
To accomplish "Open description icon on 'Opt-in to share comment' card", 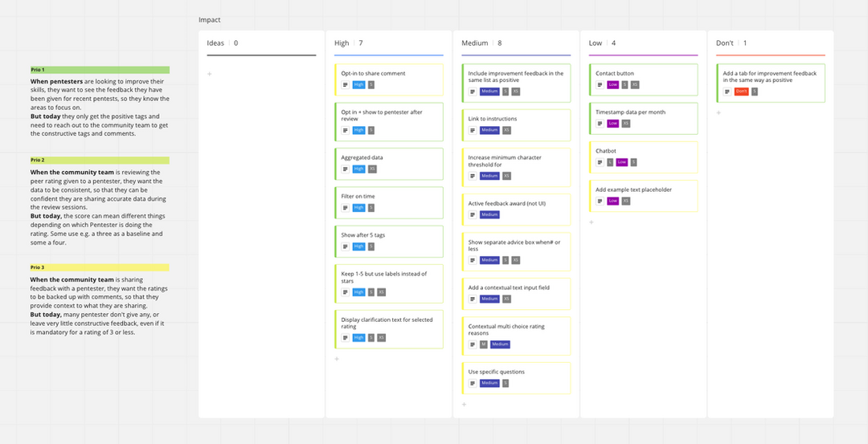I will [345, 84].
